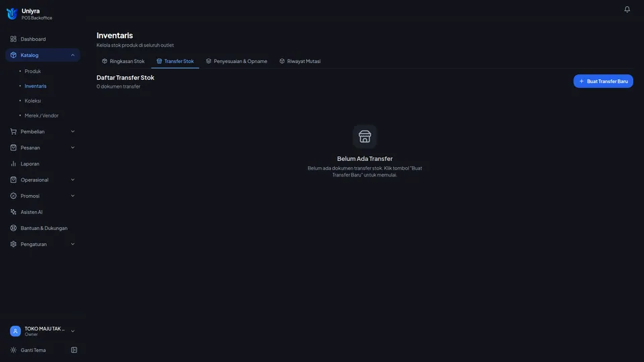Open the Laporan page
The height and width of the screenshot is (362, 644).
coord(43,164)
